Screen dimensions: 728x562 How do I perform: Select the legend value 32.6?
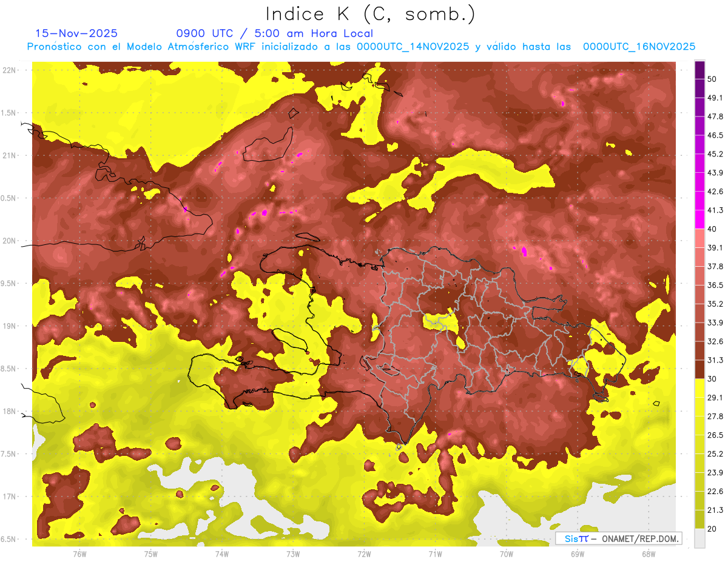pos(714,341)
